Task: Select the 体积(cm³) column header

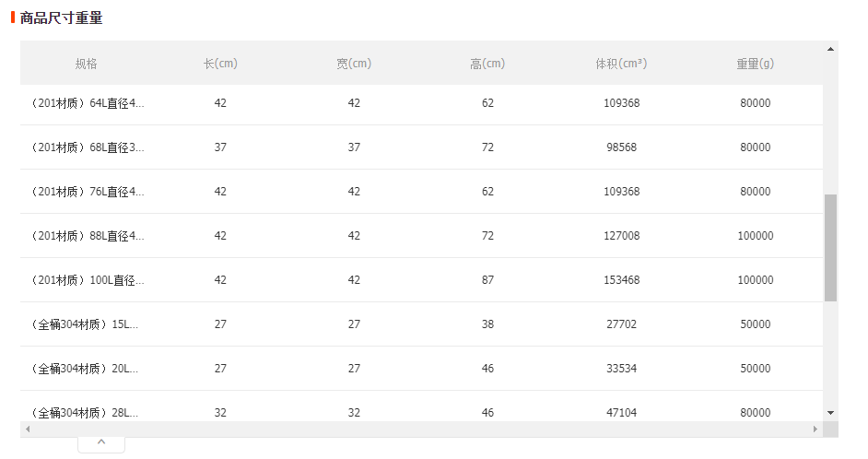Action: [621, 64]
